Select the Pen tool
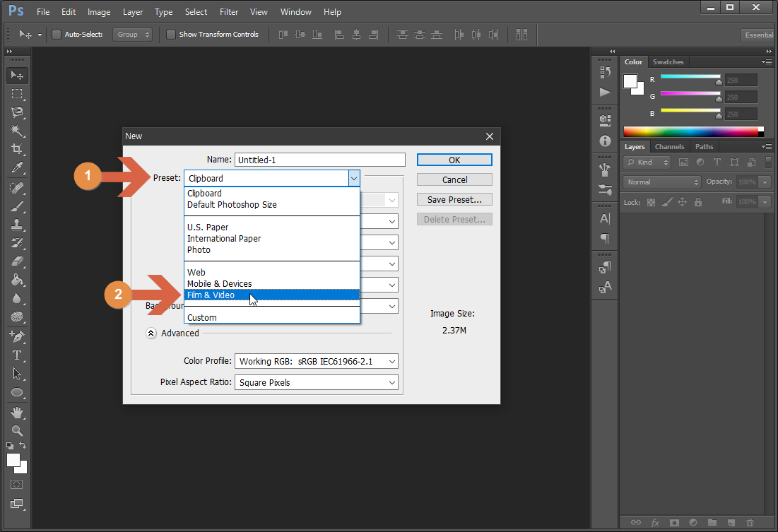This screenshot has width=778, height=532. point(17,336)
